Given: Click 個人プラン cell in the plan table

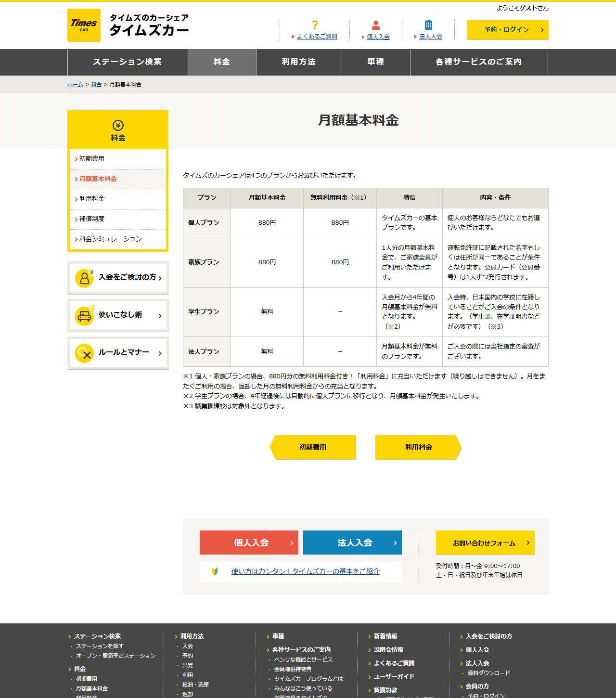Looking at the screenshot, I should pyautogui.click(x=207, y=223).
